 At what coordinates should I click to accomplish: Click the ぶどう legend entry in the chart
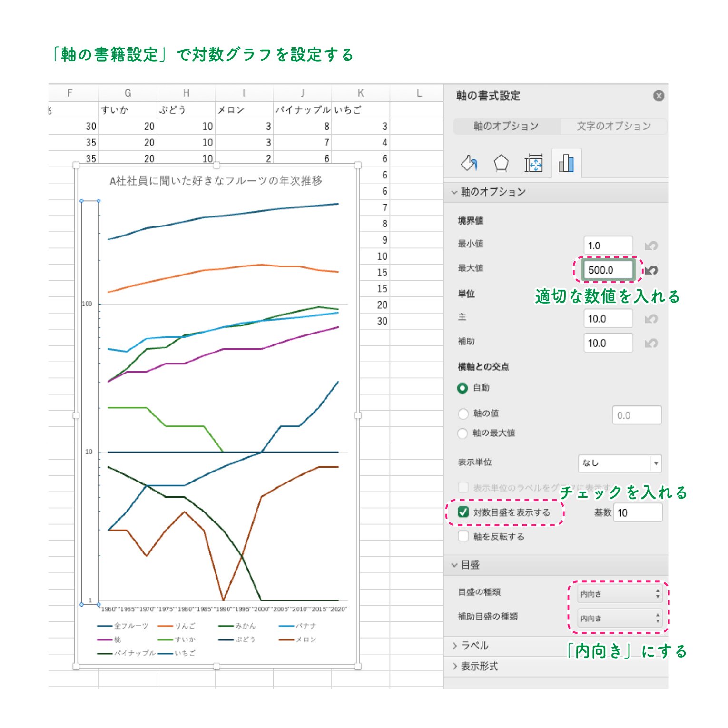coord(237,639)
